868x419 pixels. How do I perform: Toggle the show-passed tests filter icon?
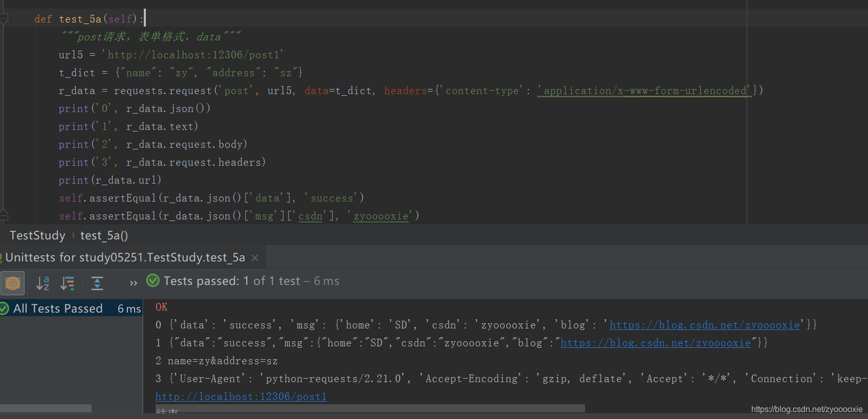(13, 283)
